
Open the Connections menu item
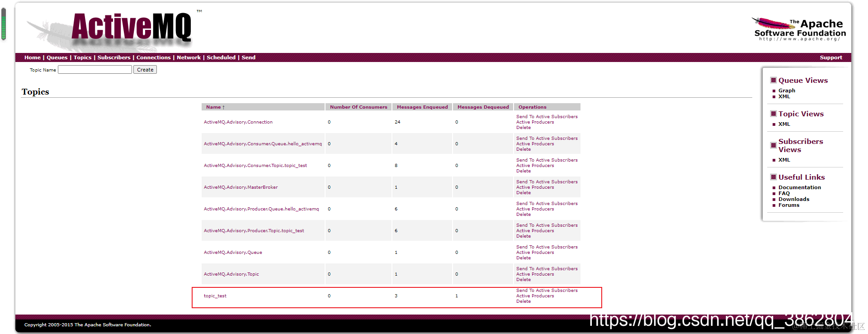pyautogui.click(x=154, y=57)
